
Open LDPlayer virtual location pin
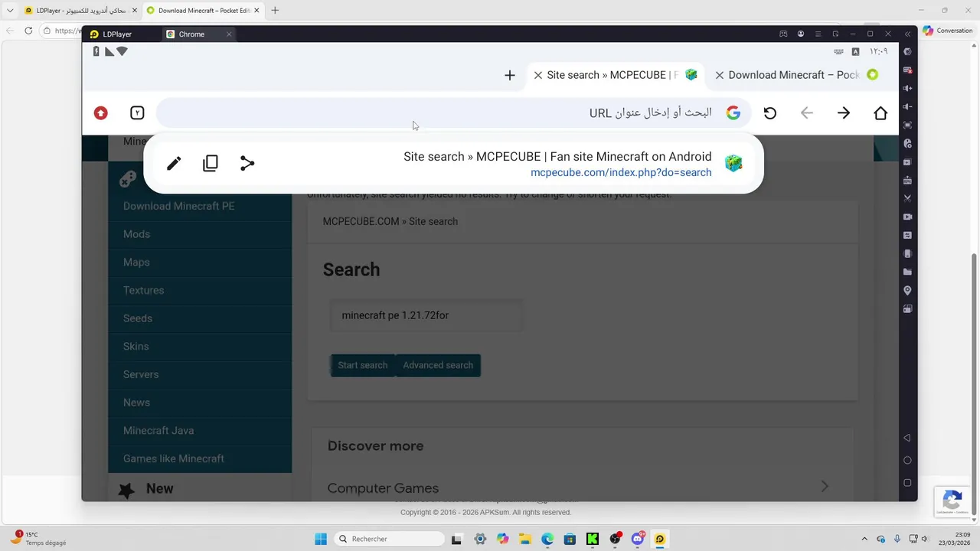coord(907,291)
